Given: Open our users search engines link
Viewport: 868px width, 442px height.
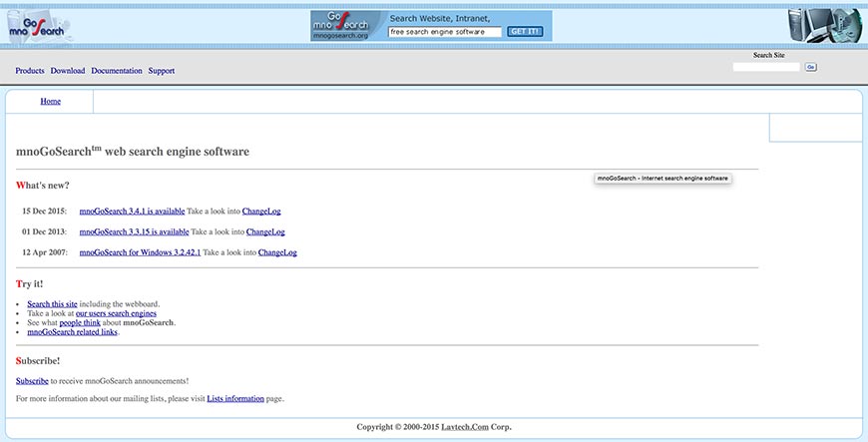Looking at the screenshot, I should coord(116,313).
